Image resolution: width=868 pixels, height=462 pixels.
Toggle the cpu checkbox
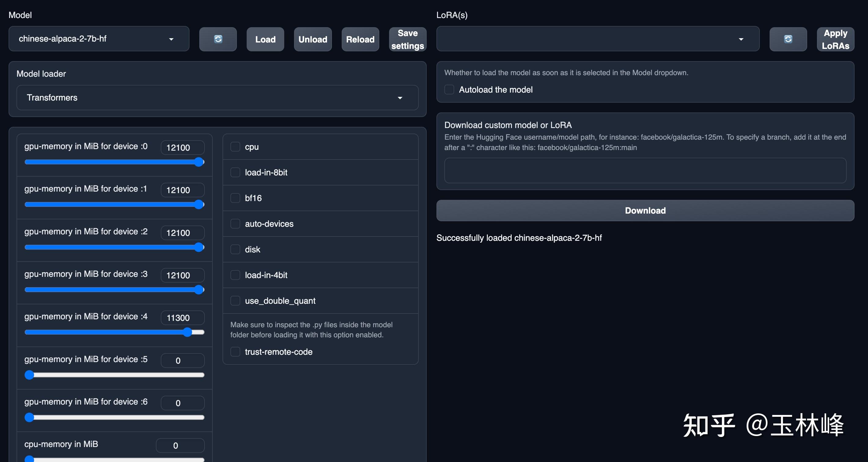(x=235, y=147)
